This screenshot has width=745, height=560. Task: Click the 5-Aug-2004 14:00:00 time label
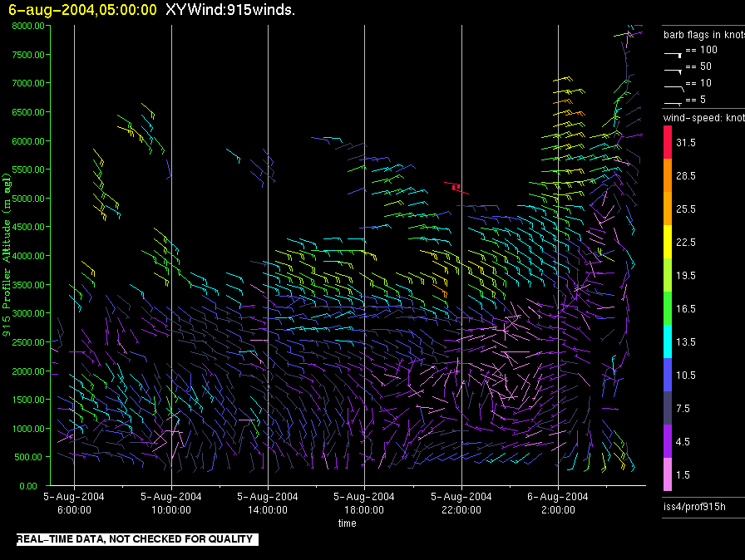coord(268,503)
